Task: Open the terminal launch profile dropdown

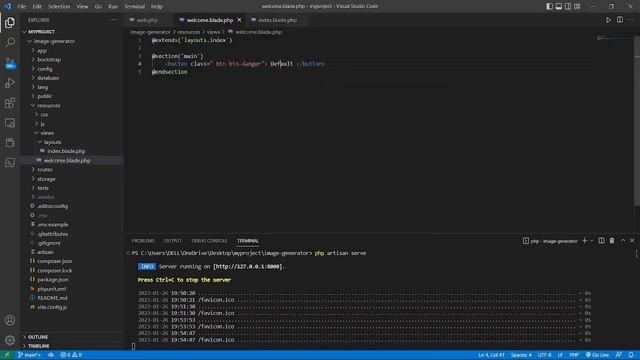Action: pos(591,241)
